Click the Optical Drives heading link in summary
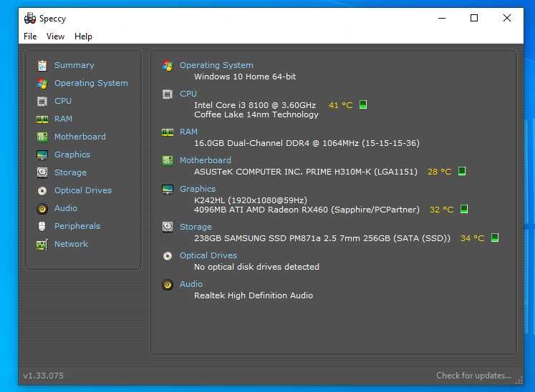 tap(208, 255)
